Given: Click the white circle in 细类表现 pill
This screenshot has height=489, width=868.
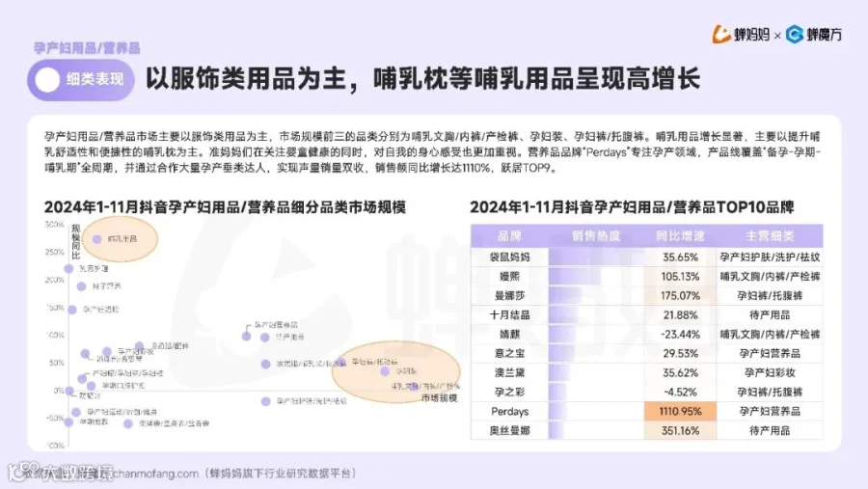Looking at the screenshot, I should click(x=47, y=80).
